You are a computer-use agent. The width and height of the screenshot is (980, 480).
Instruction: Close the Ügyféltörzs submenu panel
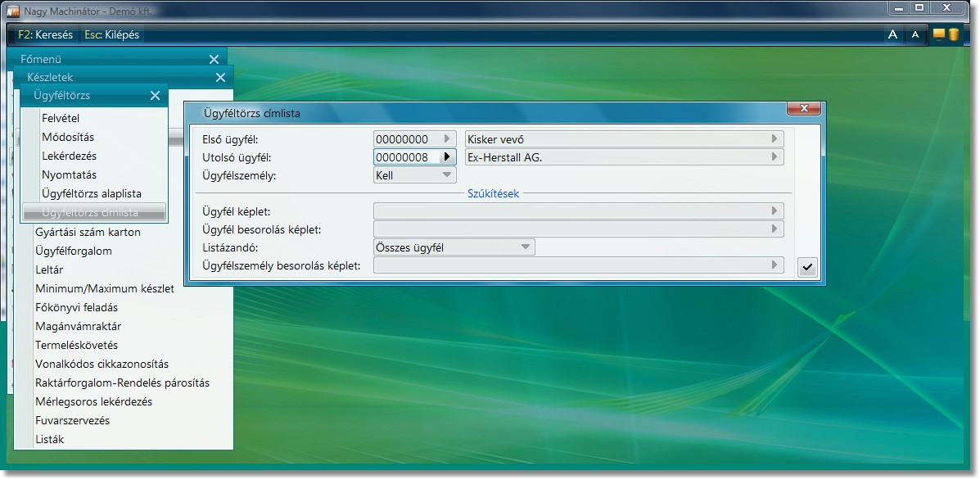click(156, 96)
